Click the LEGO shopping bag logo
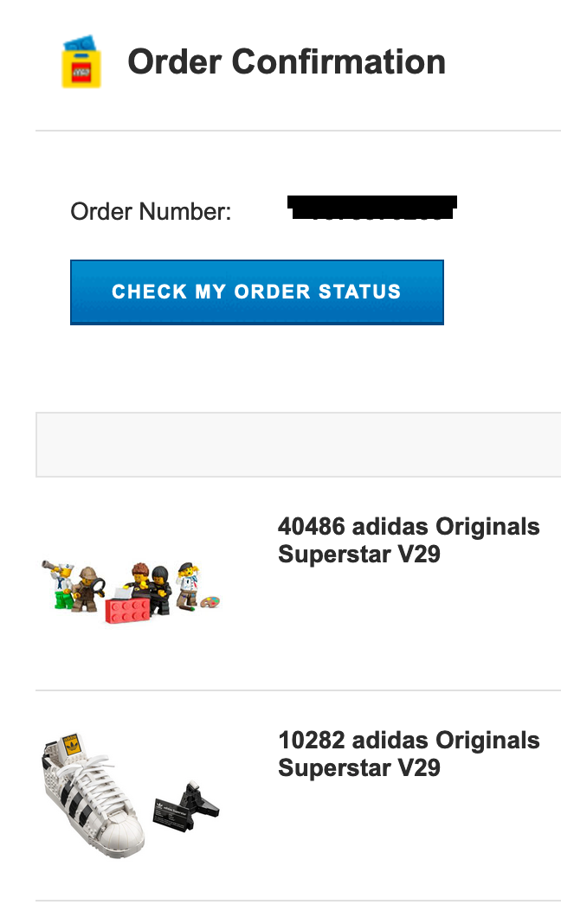Image resolution: width=561 pixels, height=924 pixels. click(x=81, y=62)
